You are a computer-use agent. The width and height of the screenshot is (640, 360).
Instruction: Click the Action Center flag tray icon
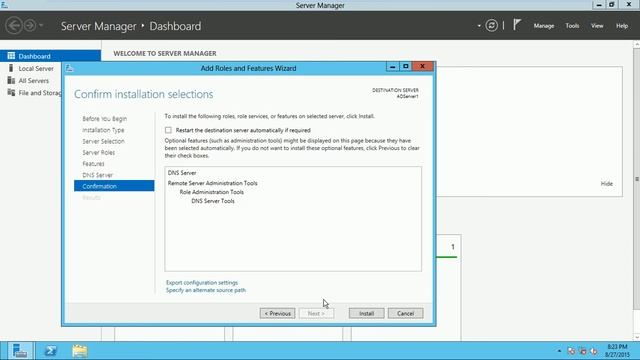point(571,351)
